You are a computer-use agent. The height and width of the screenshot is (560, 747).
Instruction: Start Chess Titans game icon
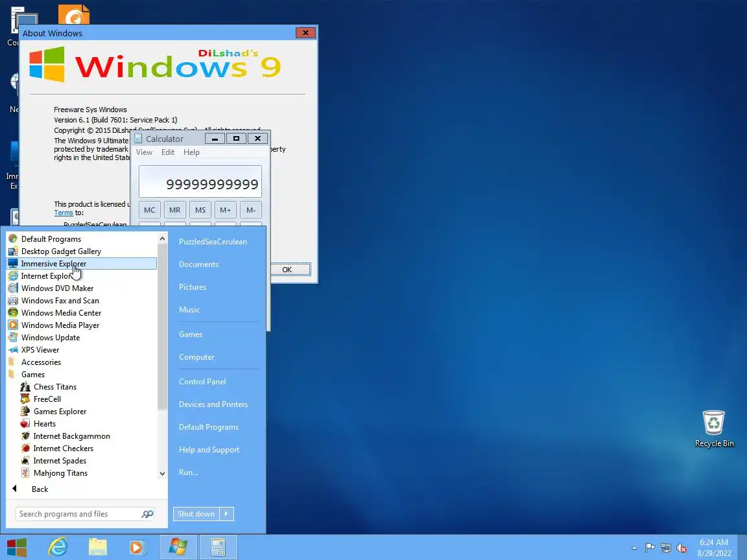point(25,387)
